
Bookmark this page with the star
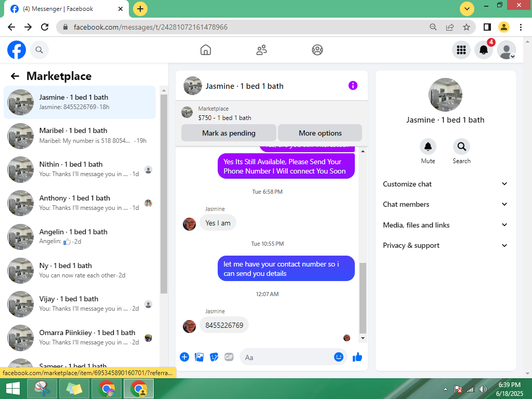467,27
